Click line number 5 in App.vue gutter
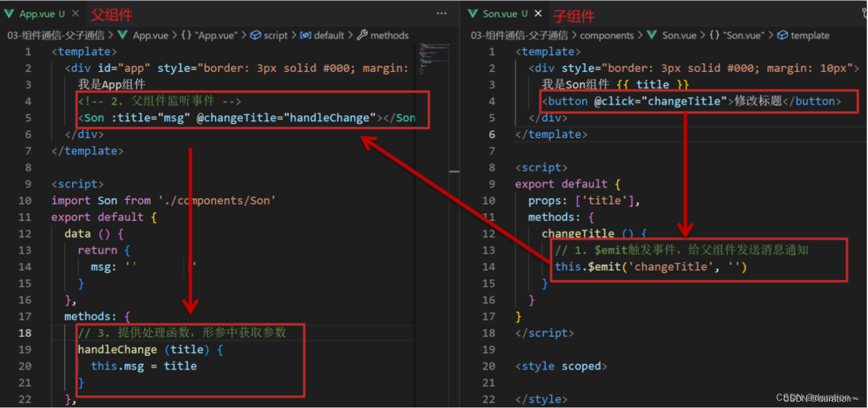This screenshot has height=408, width=868. (x=28, y=118)
